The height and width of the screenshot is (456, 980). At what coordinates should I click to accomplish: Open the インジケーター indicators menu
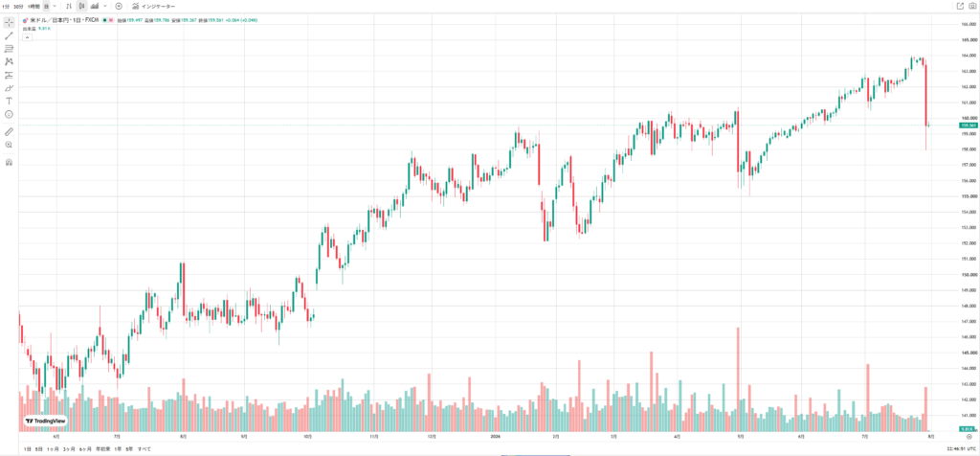(x=153, y=6)
